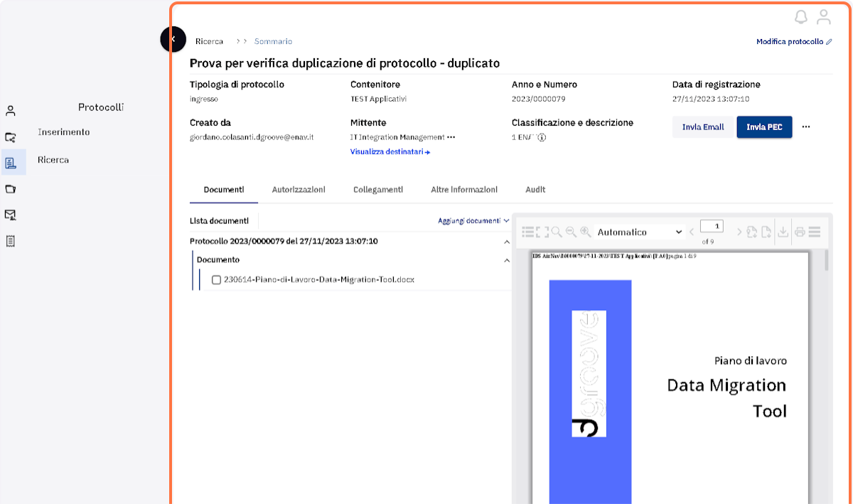Click the notifications bell icon
853x504 pixels.
point(801,17)
